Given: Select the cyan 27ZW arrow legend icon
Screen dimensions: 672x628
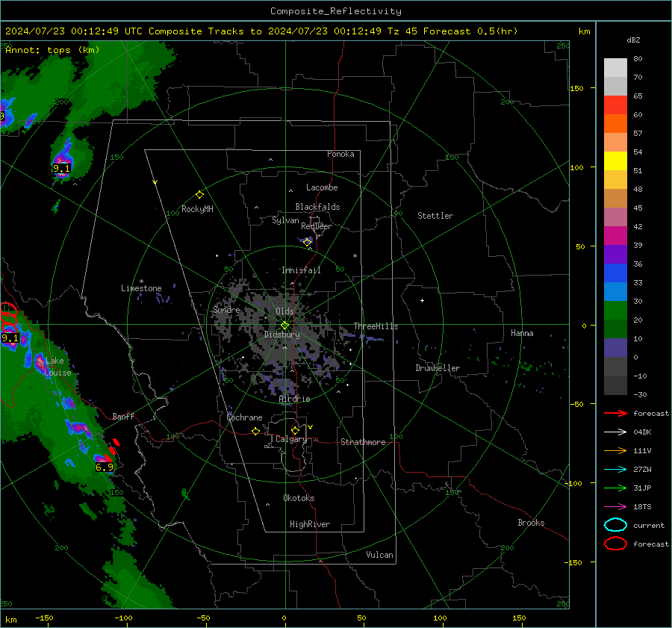Looking at the screenshot, I should point(615,470).
